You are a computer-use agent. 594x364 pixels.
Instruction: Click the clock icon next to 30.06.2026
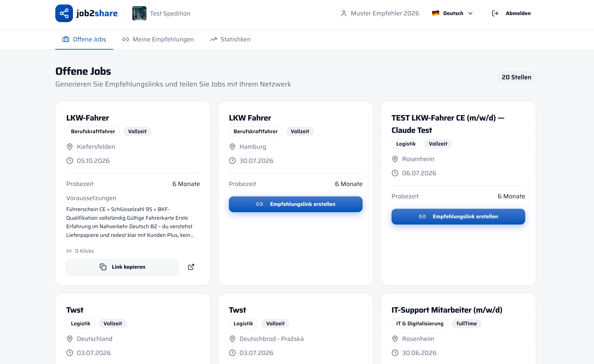395,353
